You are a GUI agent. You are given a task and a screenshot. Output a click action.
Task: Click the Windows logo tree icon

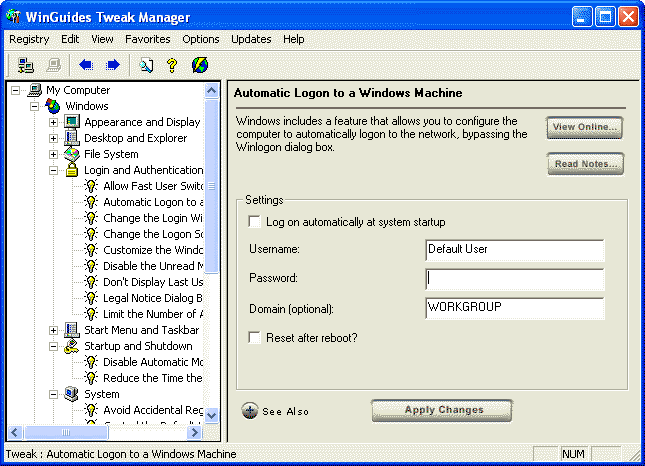pos(53,106)
